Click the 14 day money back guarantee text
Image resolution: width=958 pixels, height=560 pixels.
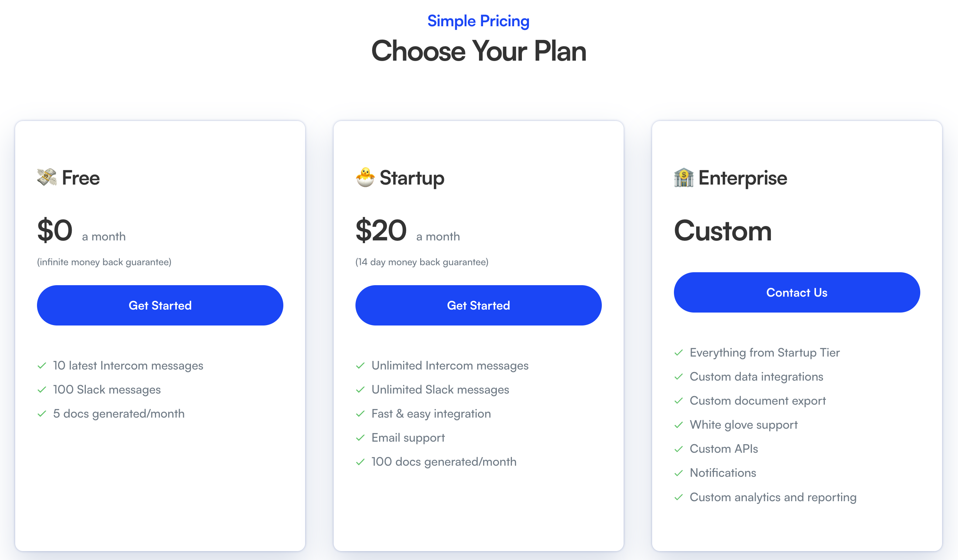(422, 262)
